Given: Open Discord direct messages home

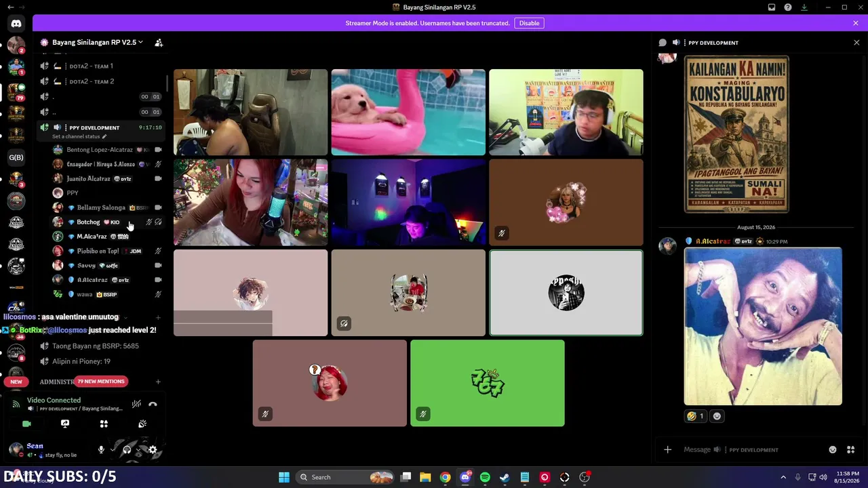Looking at the screenshot, I should [x=16, y=23].
